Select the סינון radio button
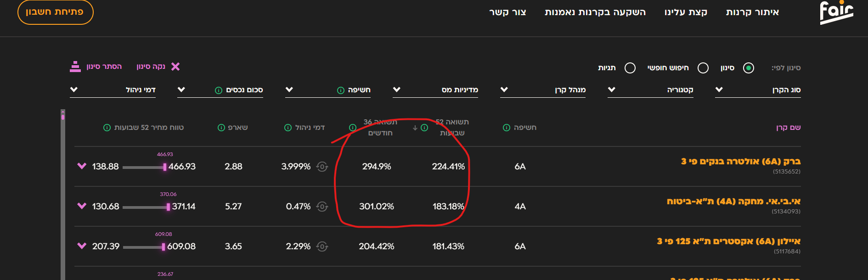The height and width of the screenshot is (280, 868). point(749,67)
